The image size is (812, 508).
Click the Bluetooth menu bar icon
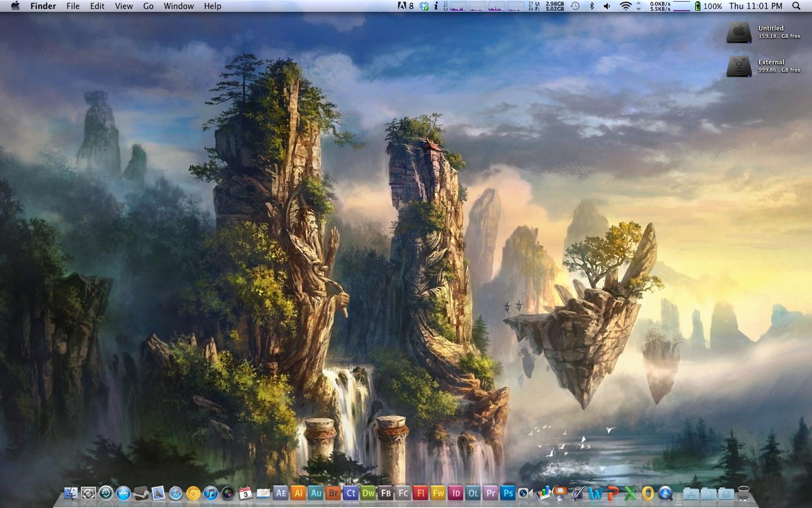[x=592, y=6]
